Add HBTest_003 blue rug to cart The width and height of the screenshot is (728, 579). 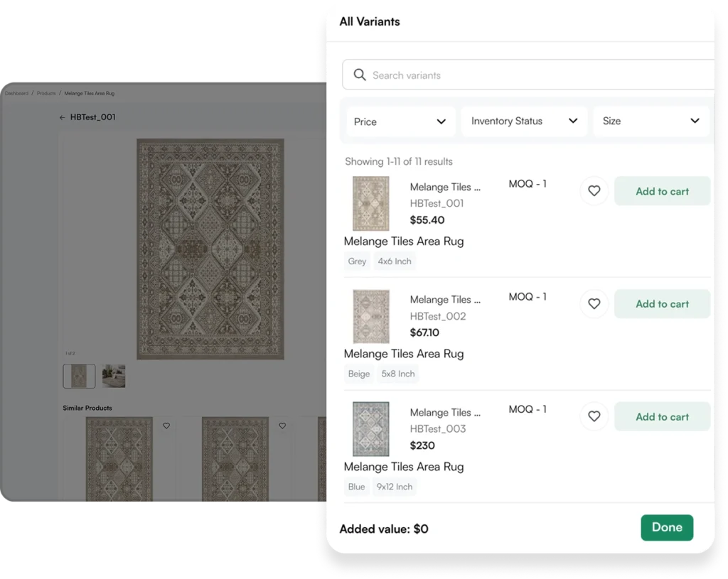click(662, 417)
